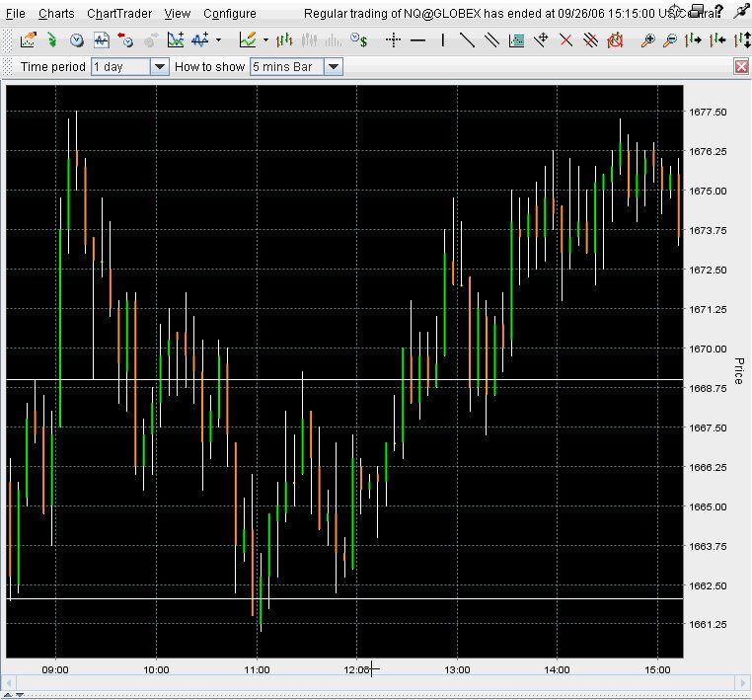Select the horizontal line drawing tool

click(x=418, y=40)
